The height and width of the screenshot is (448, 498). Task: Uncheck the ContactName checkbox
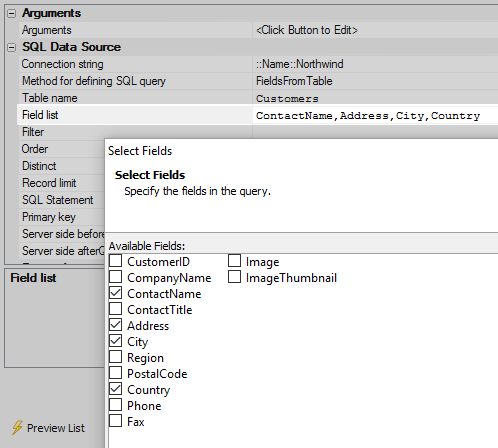pyautogui.click(x=116, y=293)
